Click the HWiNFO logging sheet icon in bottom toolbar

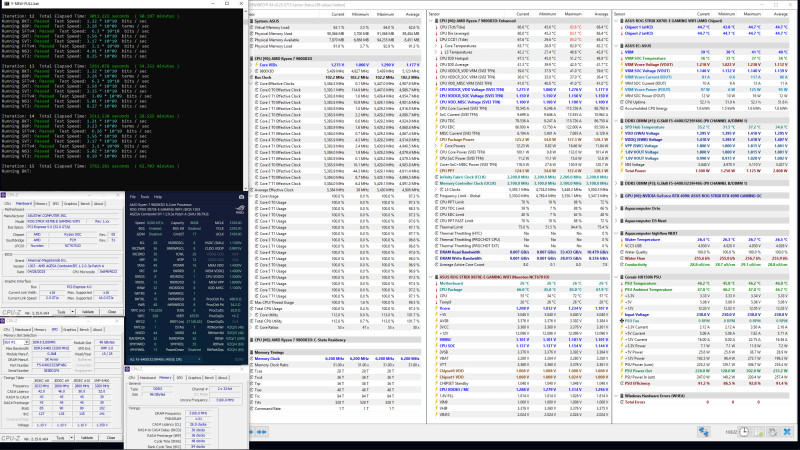[x=759, y=432]
